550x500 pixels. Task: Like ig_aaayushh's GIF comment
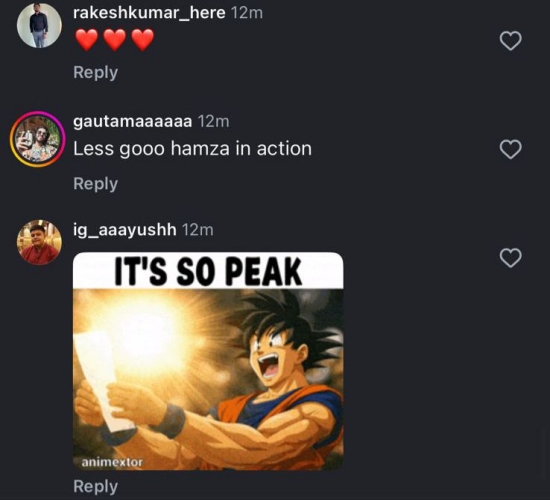tap(510, 258)
